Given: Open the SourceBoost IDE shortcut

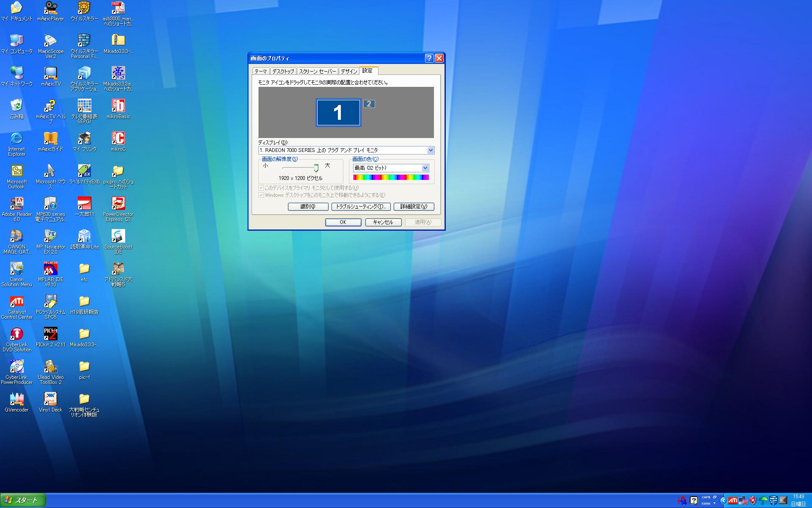Looking at the screenshot, I should (118, 236).
